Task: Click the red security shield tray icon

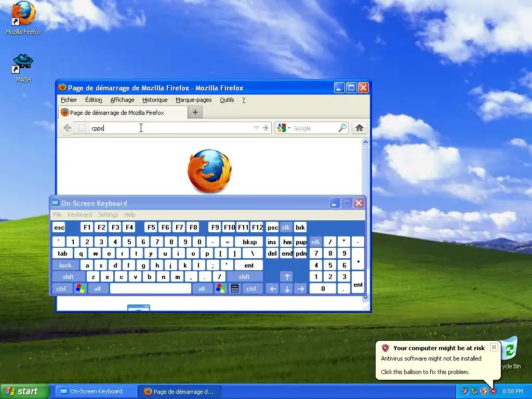Action: 493,391
